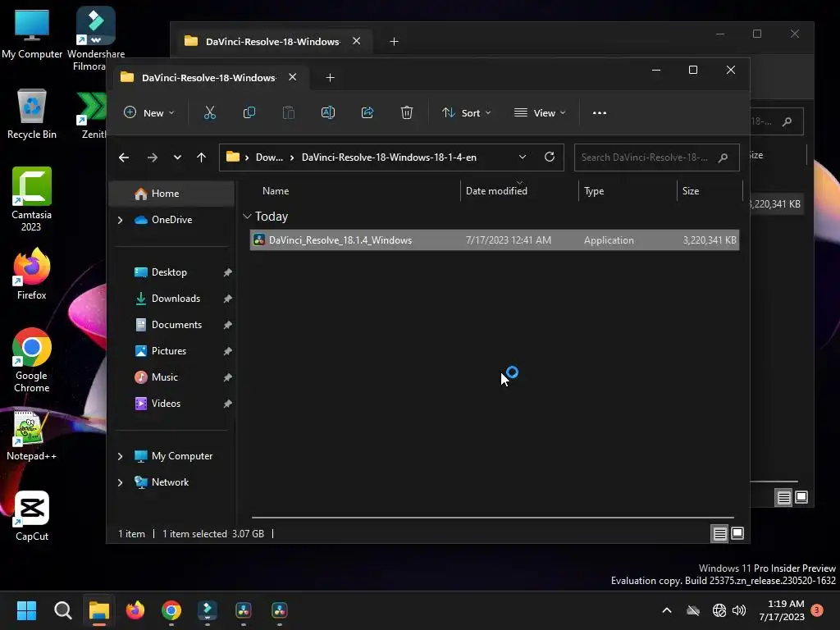This screenshot has width=840, height=630.
Task: Open Chrome from taskbar
Action: pyautogui.click(x=171, y=610)
